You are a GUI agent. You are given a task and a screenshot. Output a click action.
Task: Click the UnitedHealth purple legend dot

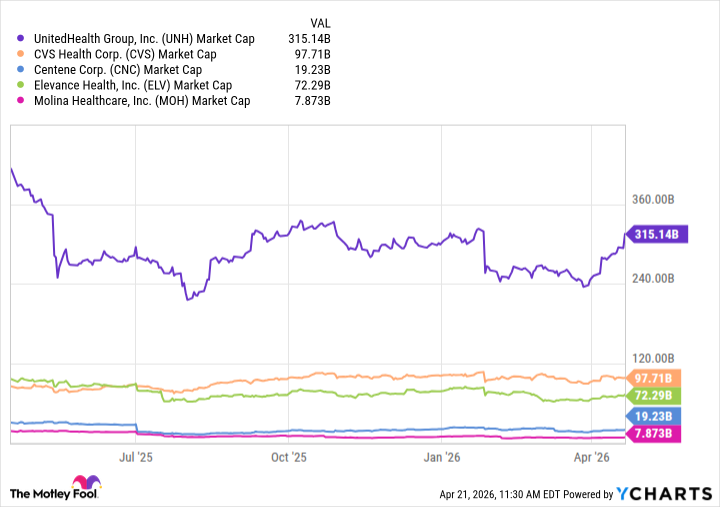point(22,39)
